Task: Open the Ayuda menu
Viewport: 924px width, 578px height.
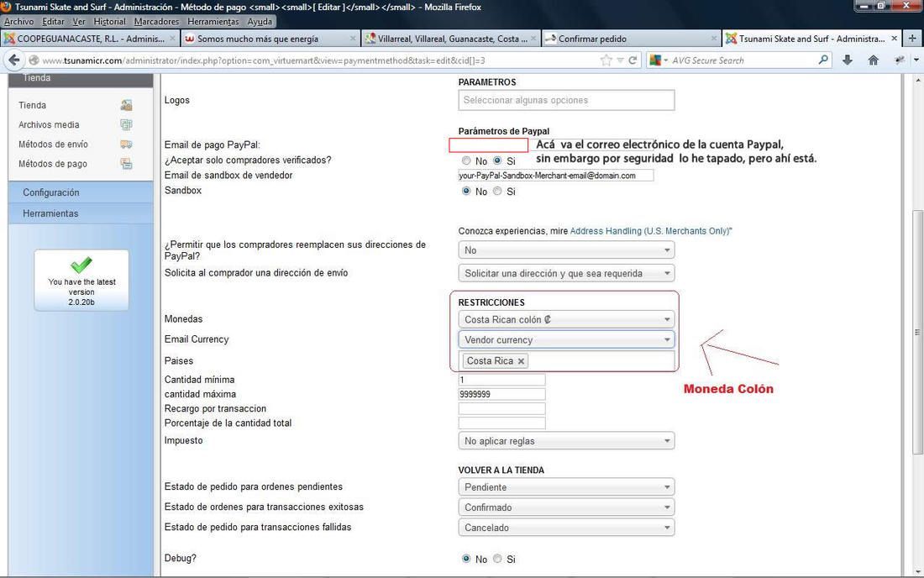Action: (260, 21)
